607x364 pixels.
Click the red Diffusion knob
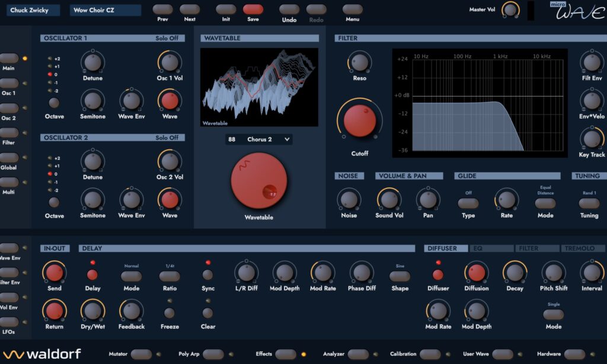point(476,272)
